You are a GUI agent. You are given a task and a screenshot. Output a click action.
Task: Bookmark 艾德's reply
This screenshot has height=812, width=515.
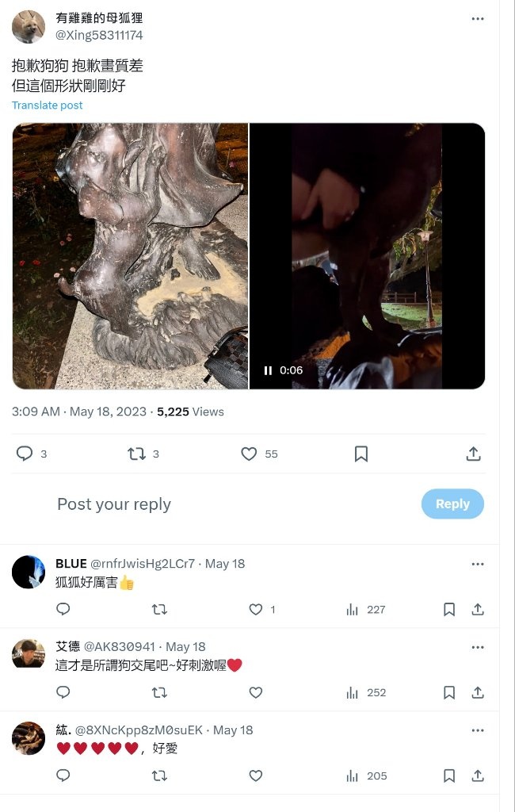tap(449, 693)
